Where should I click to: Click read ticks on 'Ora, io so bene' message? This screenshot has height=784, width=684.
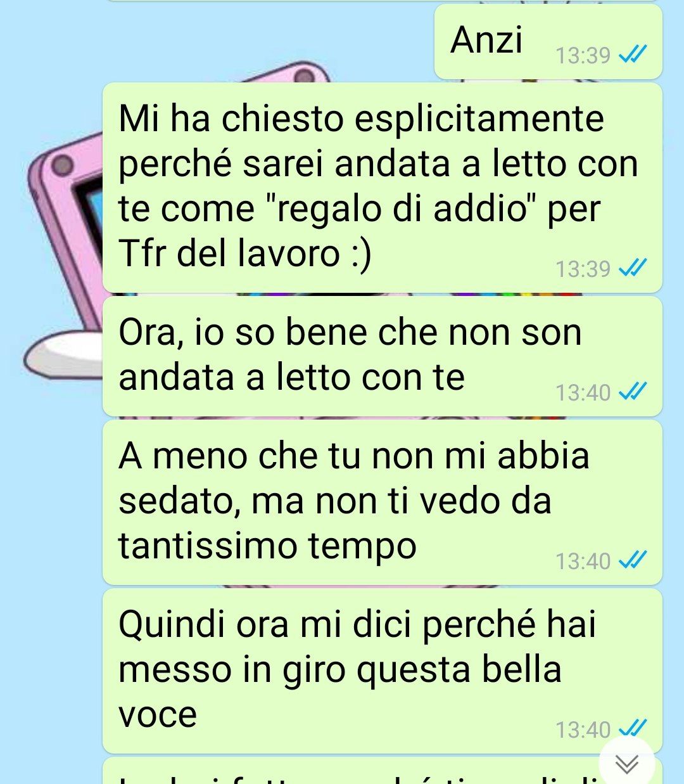[x=632, y=392]
